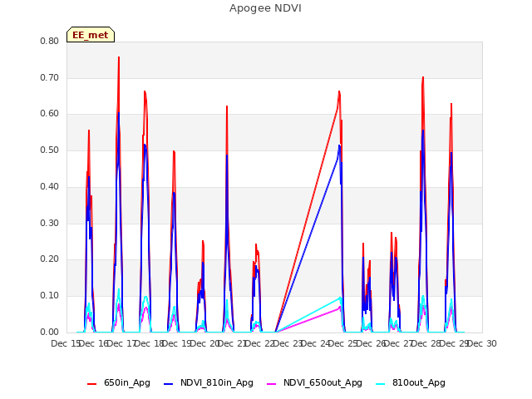Click the Apogee NDVI chart title

(265, 8)
